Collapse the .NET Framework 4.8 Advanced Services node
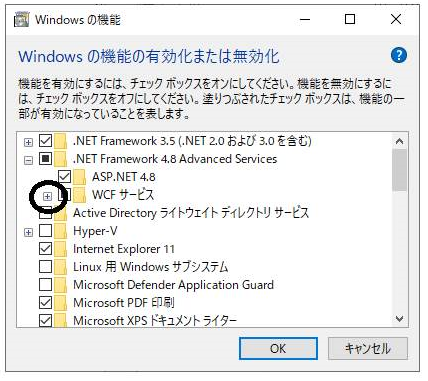 point(29,160)
